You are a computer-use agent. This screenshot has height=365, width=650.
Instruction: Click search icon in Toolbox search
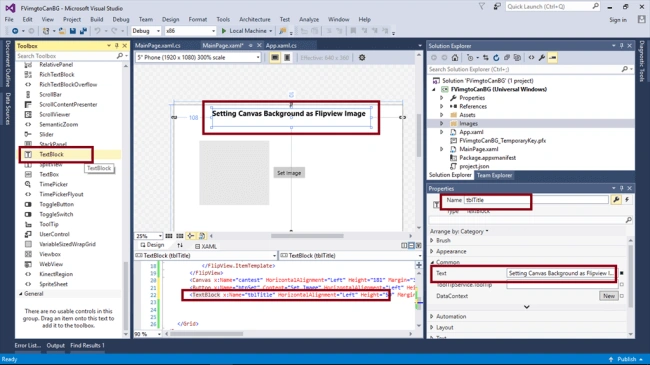click(x=120, y=56)
